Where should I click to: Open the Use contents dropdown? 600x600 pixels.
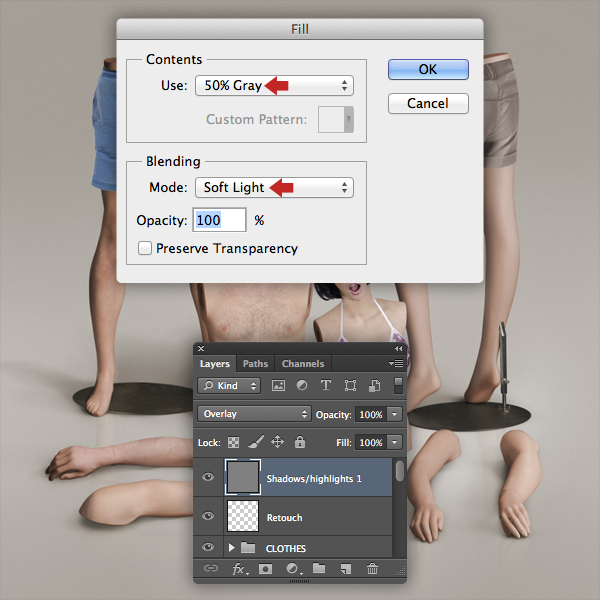click(x=274, y=85)
